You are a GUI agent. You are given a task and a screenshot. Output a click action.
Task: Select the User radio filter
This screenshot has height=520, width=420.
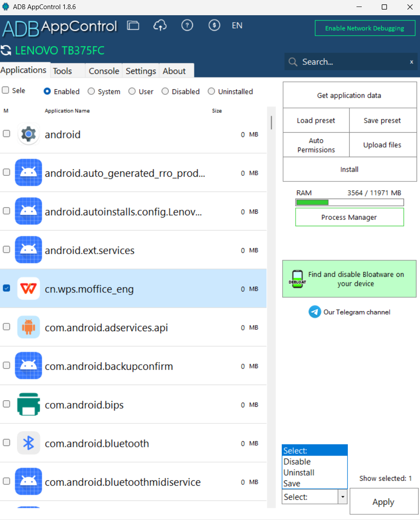point(132,91)
